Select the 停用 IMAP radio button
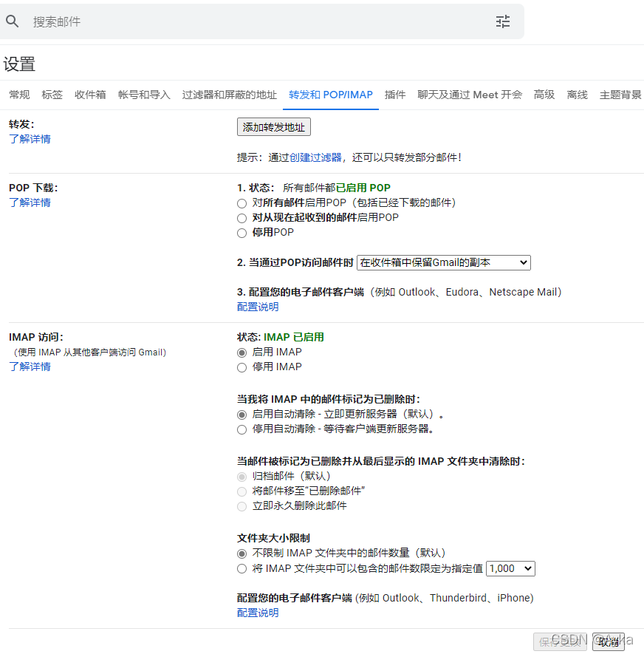644x654 pixels. 241,367
